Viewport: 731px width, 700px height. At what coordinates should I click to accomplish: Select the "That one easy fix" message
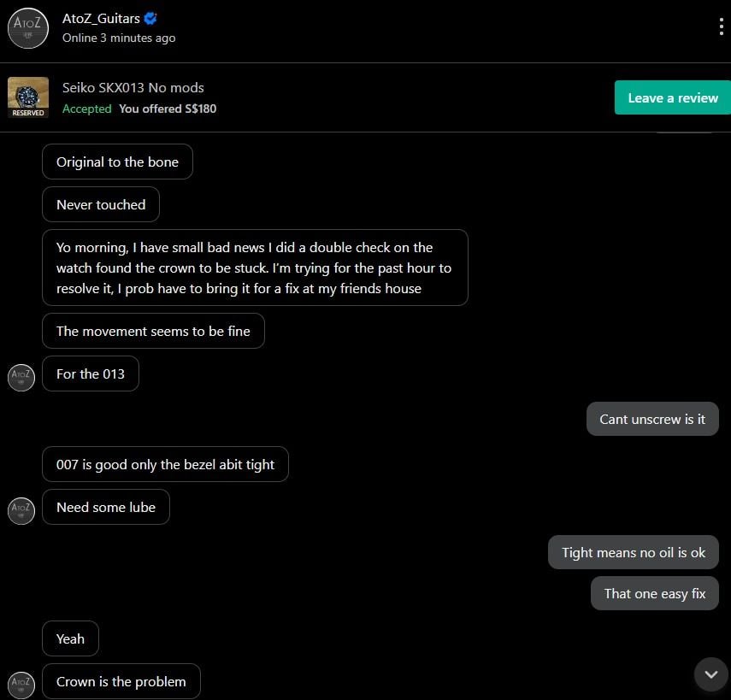coord(654,593)
